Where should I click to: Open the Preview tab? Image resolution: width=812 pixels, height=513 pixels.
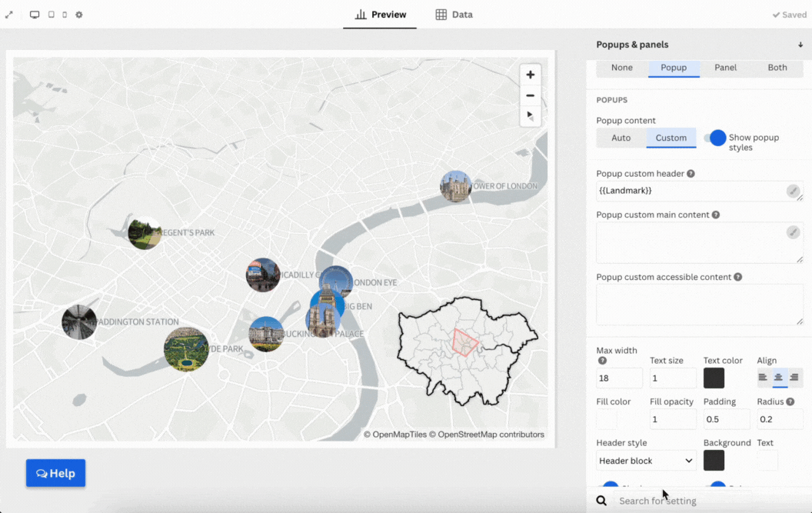(380, 15)
